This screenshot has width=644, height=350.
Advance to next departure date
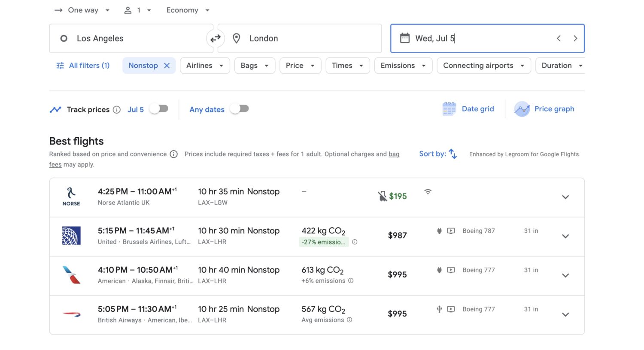click(575, 39)
